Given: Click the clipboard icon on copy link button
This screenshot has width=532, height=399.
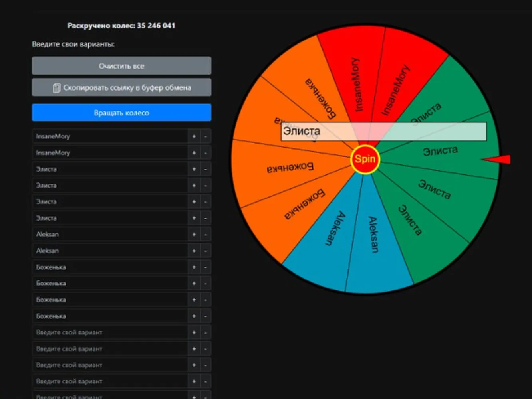Looking at the screenshot, I should 57,88.
